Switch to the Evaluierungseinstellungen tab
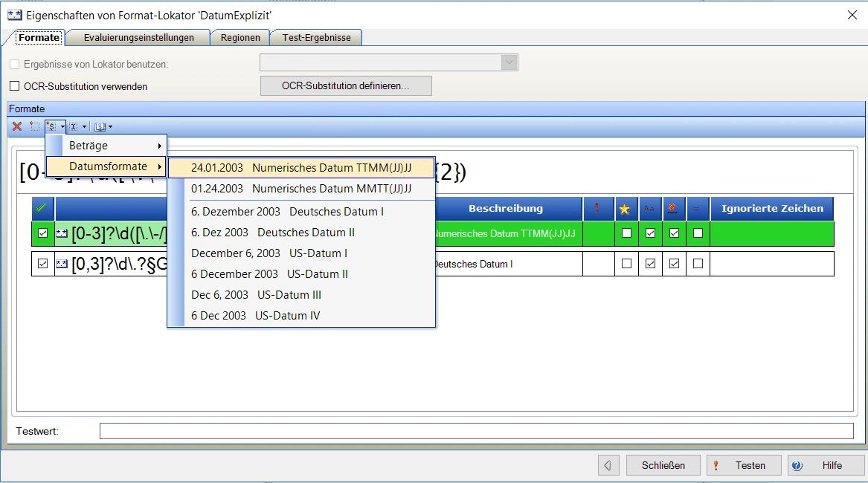 tap(139, 38)
